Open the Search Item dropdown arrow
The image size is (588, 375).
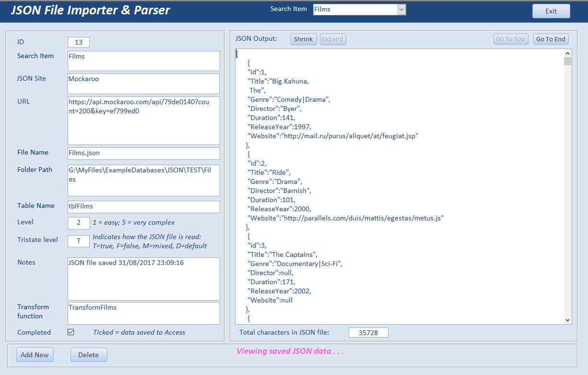pyautogui.click(x=401, y=9)
